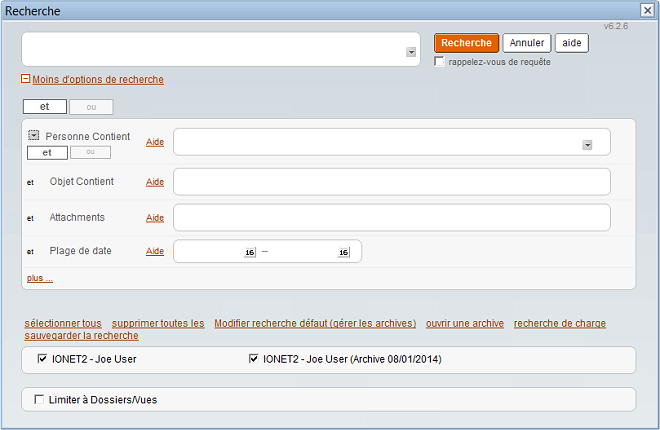Open Aide link for Personne Contient
Image resolution: width=660 pixels, height=430 pixels.
pos(155,142)
